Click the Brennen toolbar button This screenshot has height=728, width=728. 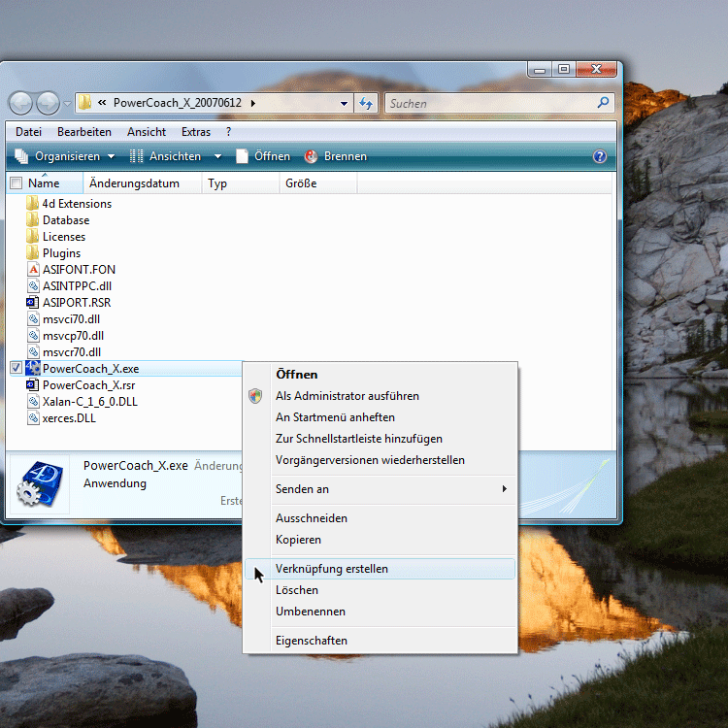pos(336,156)
